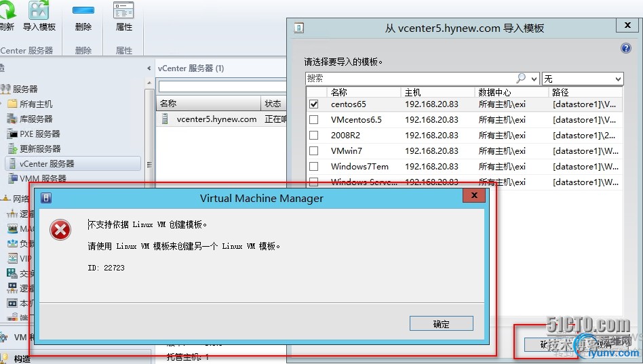Sort templates by 主机 column
This screenshot has height=364, width=643.
point(437,92)
